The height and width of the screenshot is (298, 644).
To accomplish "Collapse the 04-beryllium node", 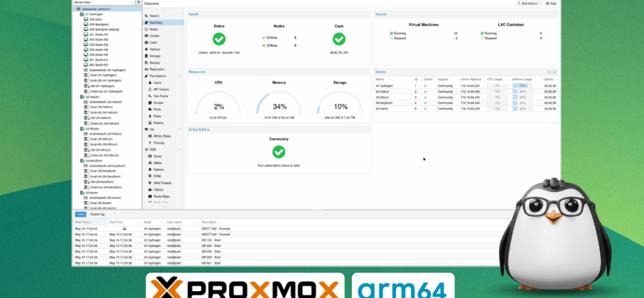I will 78,161.
